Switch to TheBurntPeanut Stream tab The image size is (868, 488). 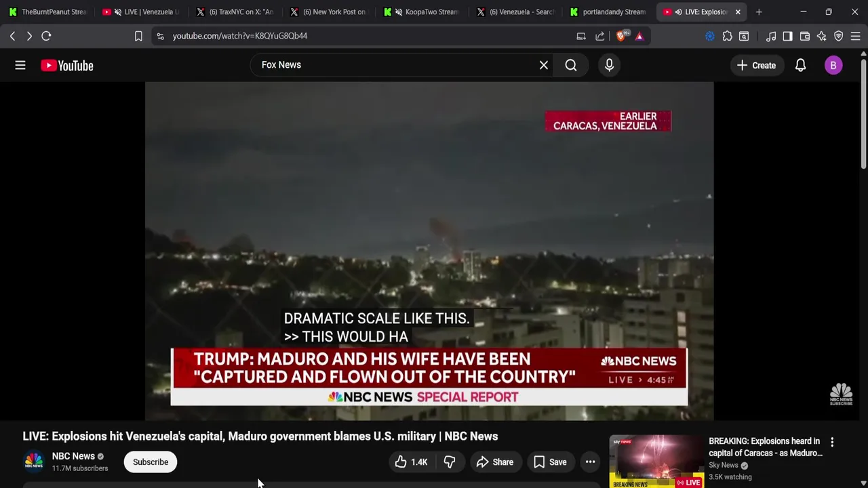click(x=47, y=12)
